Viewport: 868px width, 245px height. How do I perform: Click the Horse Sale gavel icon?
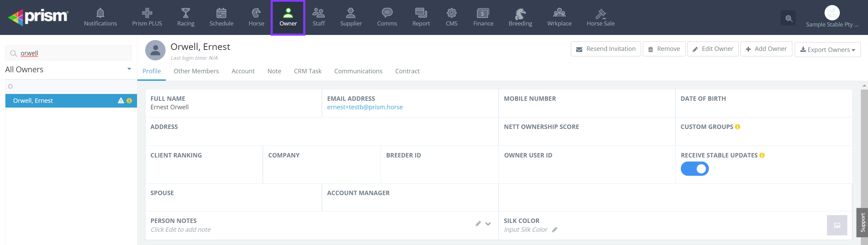point(600,14)
